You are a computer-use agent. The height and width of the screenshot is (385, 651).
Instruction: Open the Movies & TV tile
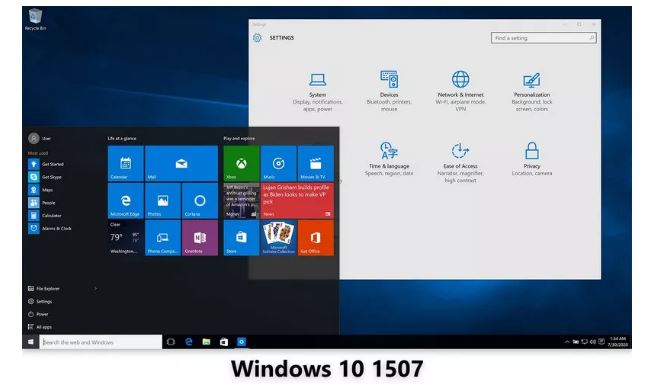tap(316, 163)
